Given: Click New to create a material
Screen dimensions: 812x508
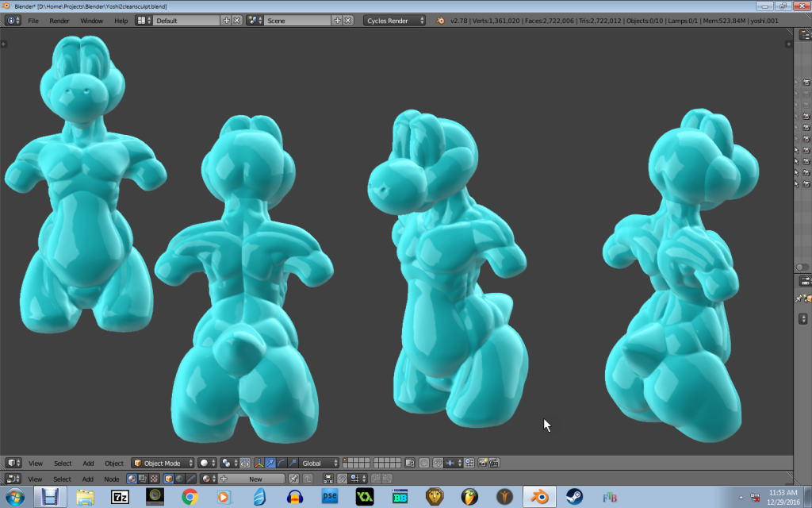Looking at the screenshot, I should pos(251,479).
